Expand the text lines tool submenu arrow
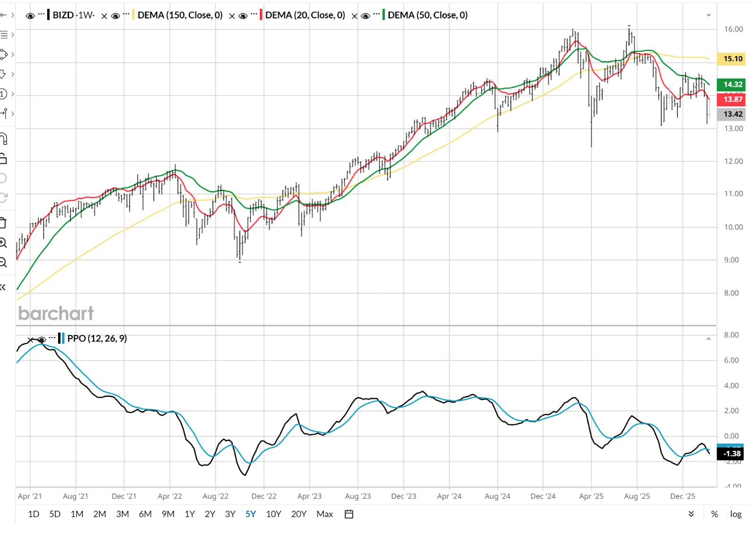Viewport: 756px width, 541px height. tap(13, 35)
